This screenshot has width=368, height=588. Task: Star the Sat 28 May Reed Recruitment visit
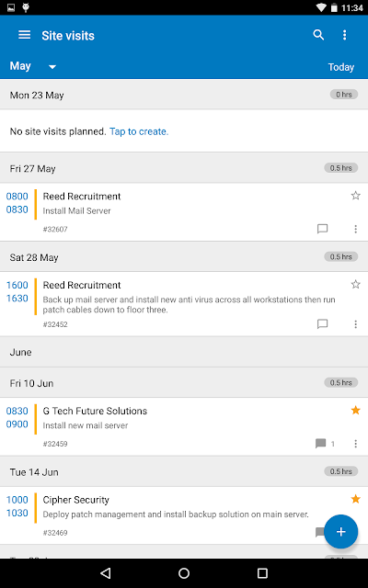pos(356,284)
